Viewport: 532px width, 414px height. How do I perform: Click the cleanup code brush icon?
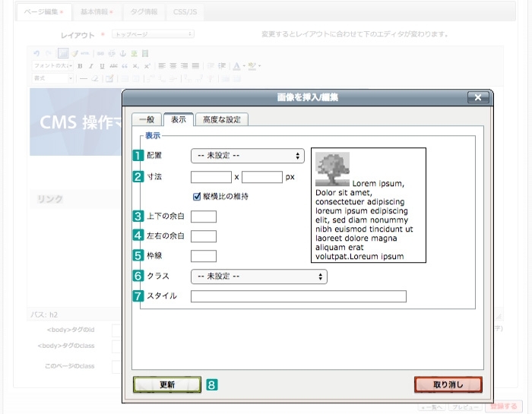pos(74,53)
